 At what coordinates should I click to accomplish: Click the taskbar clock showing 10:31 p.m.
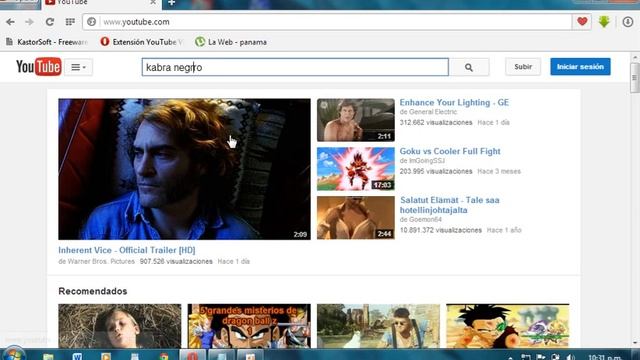pos(605,357)
